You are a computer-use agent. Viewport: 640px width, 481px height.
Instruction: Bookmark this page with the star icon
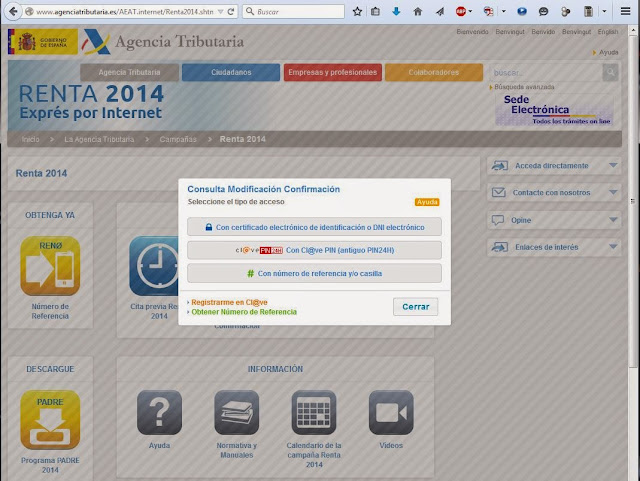357,11
